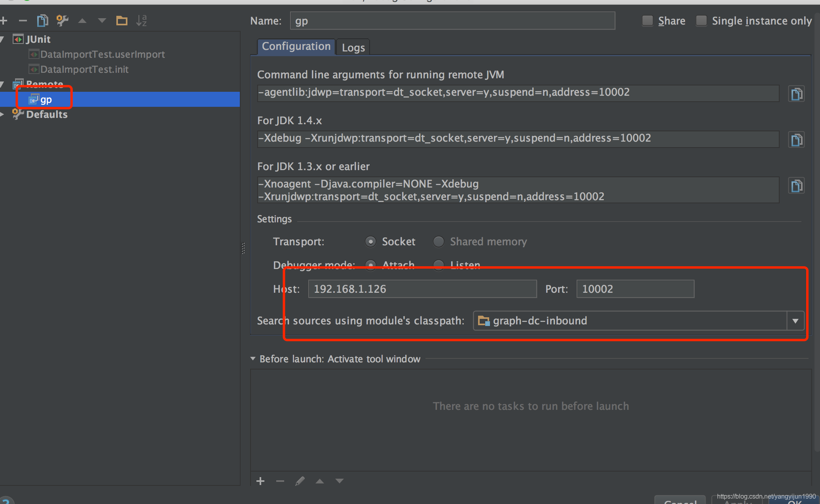This screenshot has width=820, height=504.
Task: Copy the JDK 1.4.x arguments
Action: 796,140
